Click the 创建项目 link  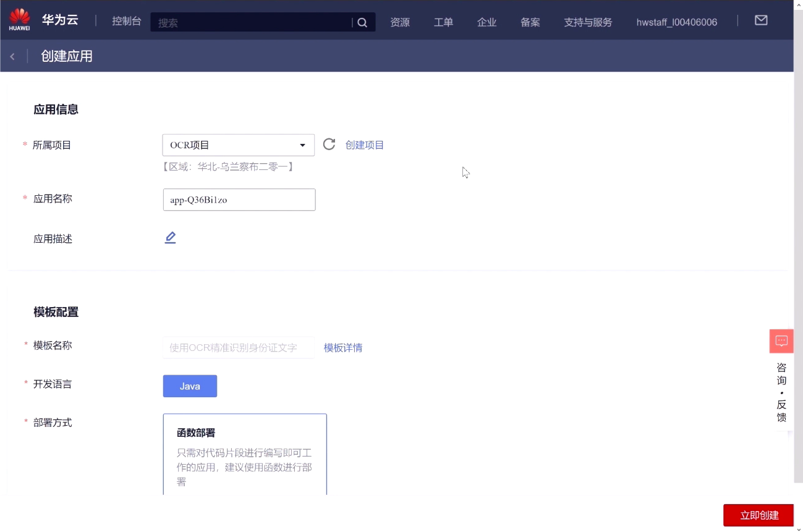pyautogui.click(x=365, y=145)
